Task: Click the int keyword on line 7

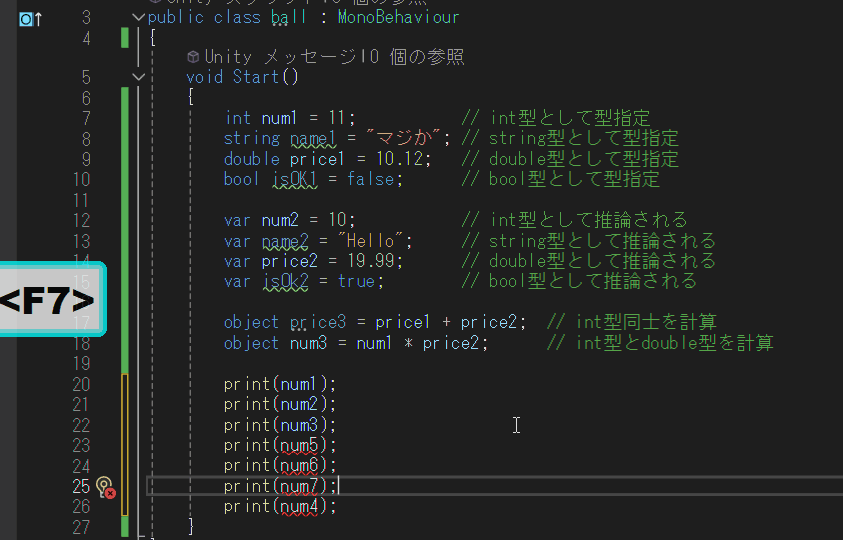Action: click(238, 118)
